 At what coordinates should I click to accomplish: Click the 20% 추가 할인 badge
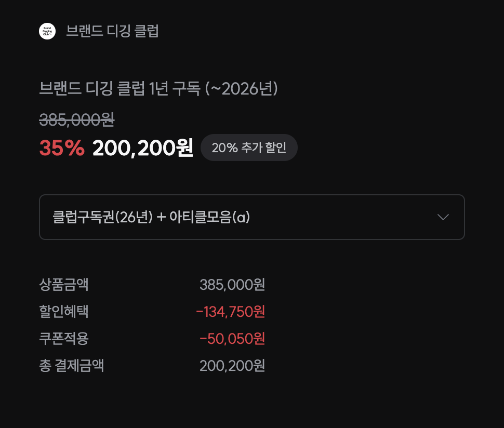pyautogui.click(x=249, y=148)
